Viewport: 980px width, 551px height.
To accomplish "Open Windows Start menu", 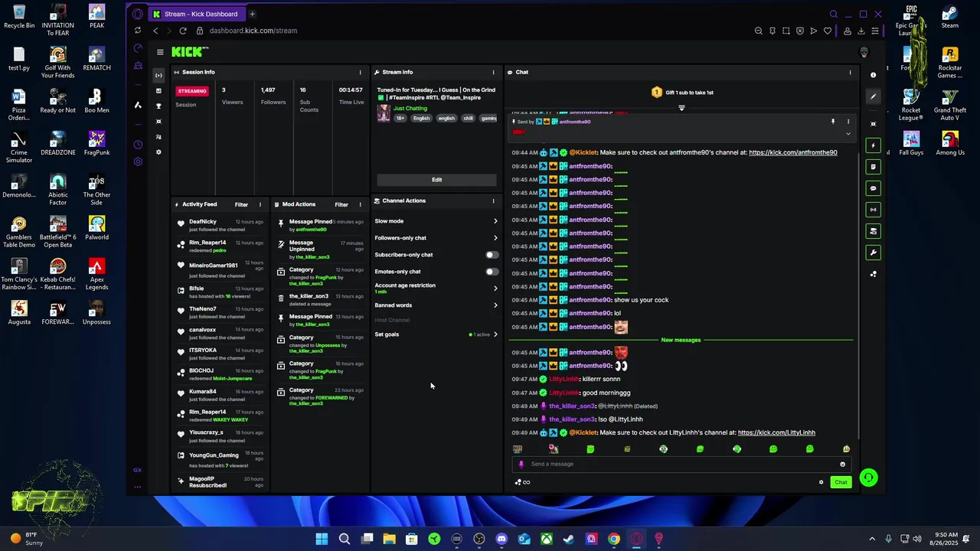I will (322, 539).
